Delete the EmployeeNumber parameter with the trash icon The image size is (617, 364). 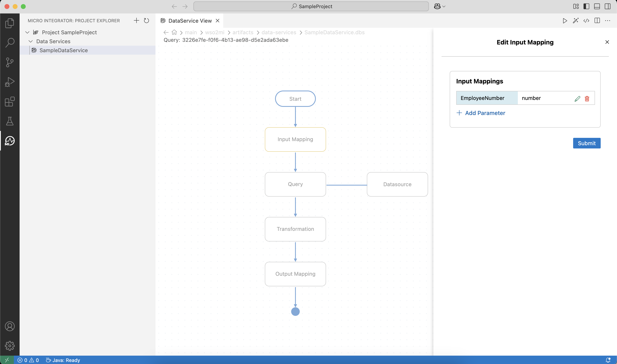587,99
